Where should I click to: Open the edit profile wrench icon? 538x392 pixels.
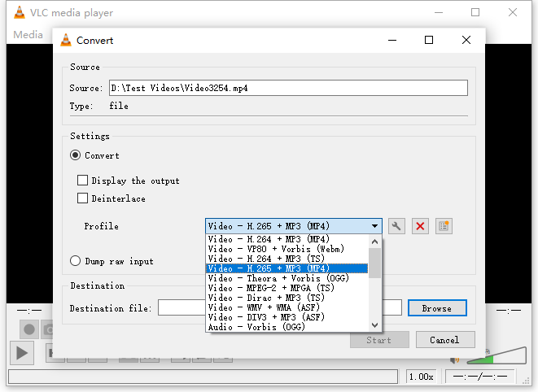pyautogui.click(x=396, y=226)
